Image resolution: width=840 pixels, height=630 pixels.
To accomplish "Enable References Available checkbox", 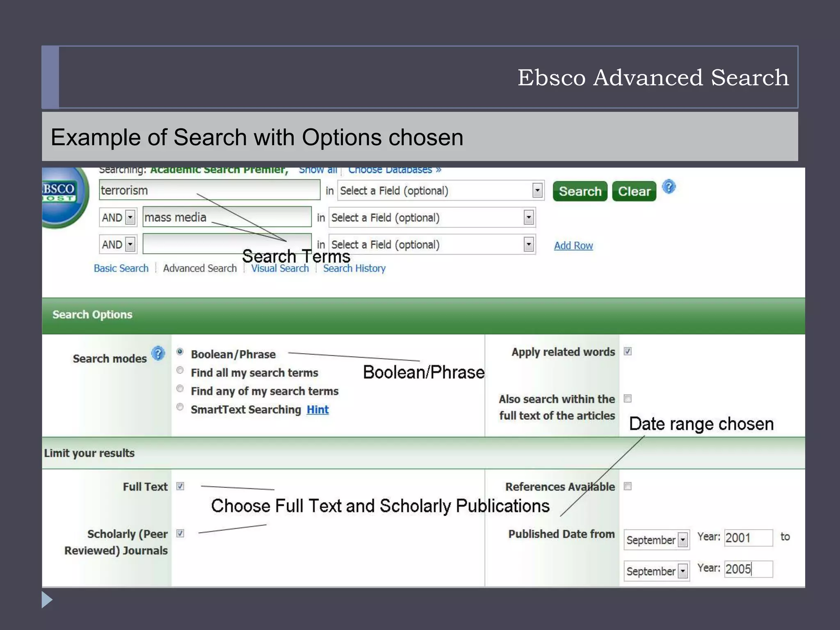I will (x=628, y=486).
